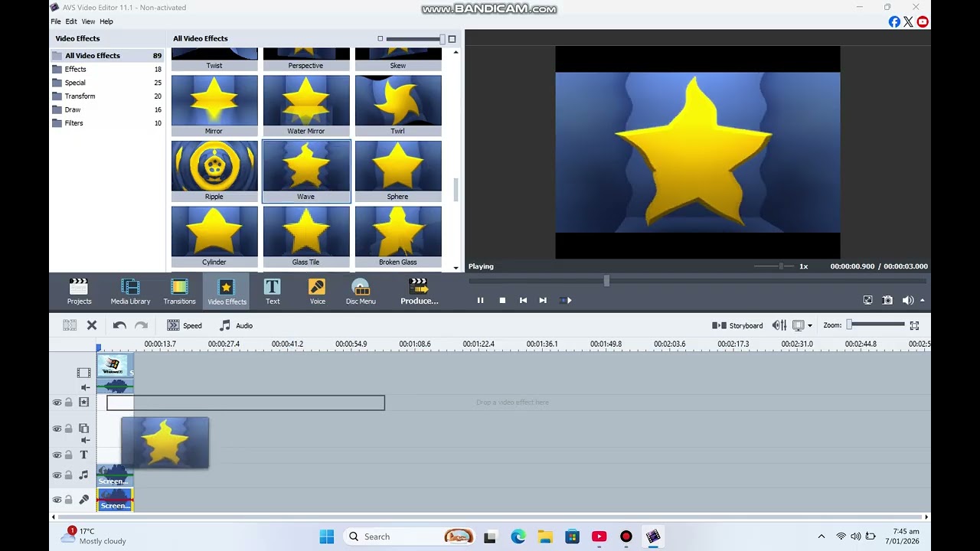Select the Sphere effect thumbnail
The image size is (980, 551).
(x=398, y=171)
